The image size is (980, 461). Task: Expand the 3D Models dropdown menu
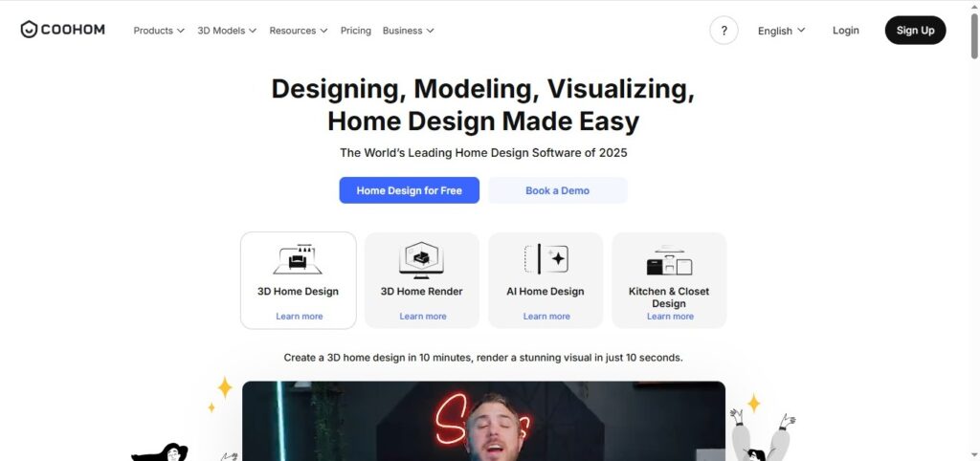point(227,30)
